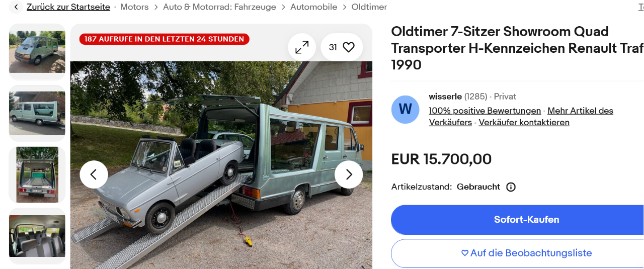This screenshot has width=644, height=269.
Task: Select the interior seats thumbnail
Action: (x=37, y=236)
